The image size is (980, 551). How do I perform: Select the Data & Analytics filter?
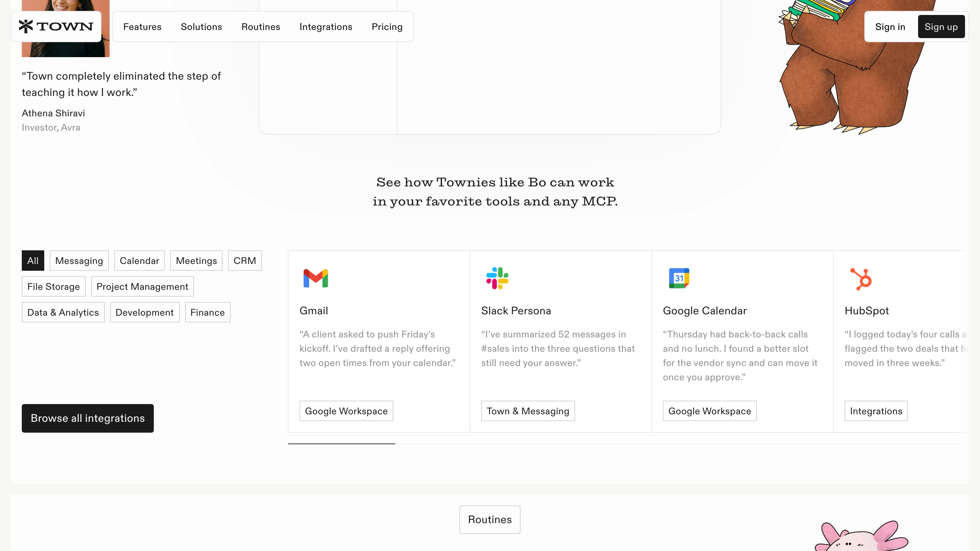point(63,312)
